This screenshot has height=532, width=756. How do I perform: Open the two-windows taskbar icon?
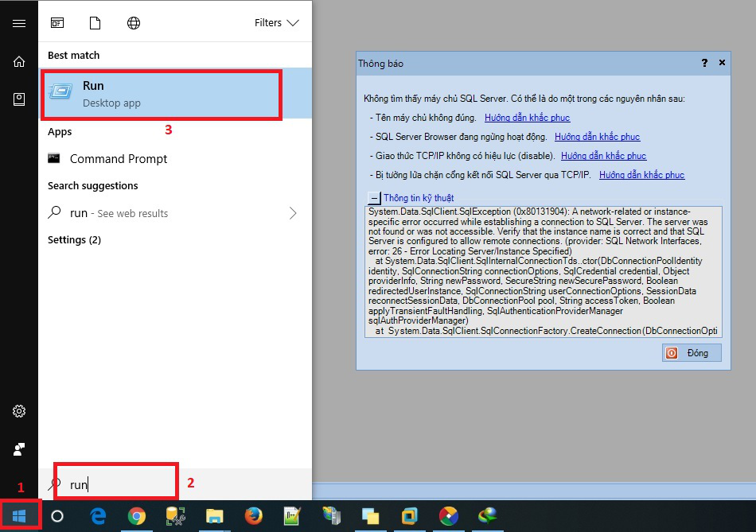click(x=370, y=516)
